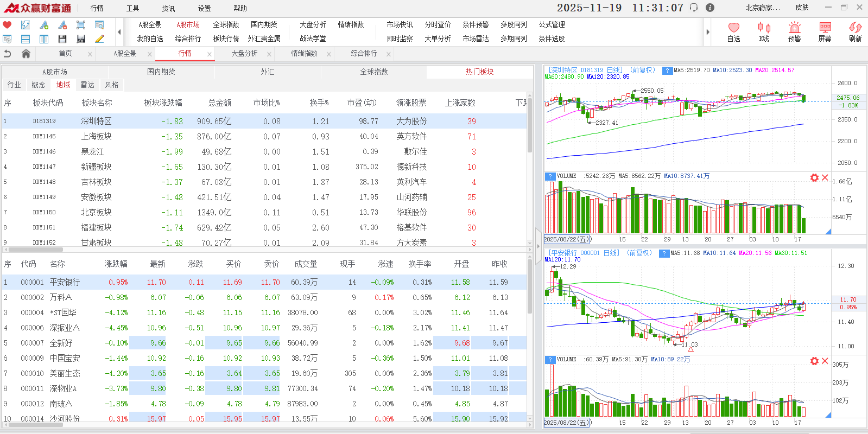Expand the navigation menu right arrow
The width and height of the screenshot is (868, 434).
pos(708,32)
